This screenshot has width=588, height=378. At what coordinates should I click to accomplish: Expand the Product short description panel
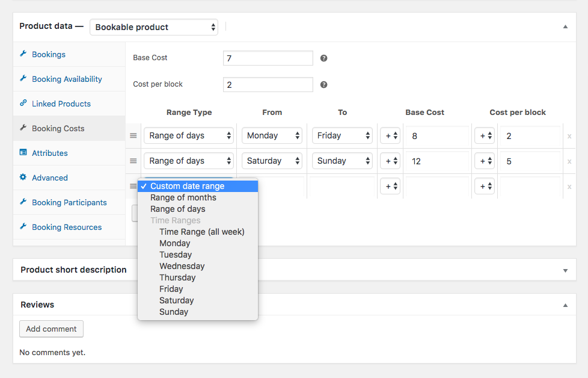point(565,270)
